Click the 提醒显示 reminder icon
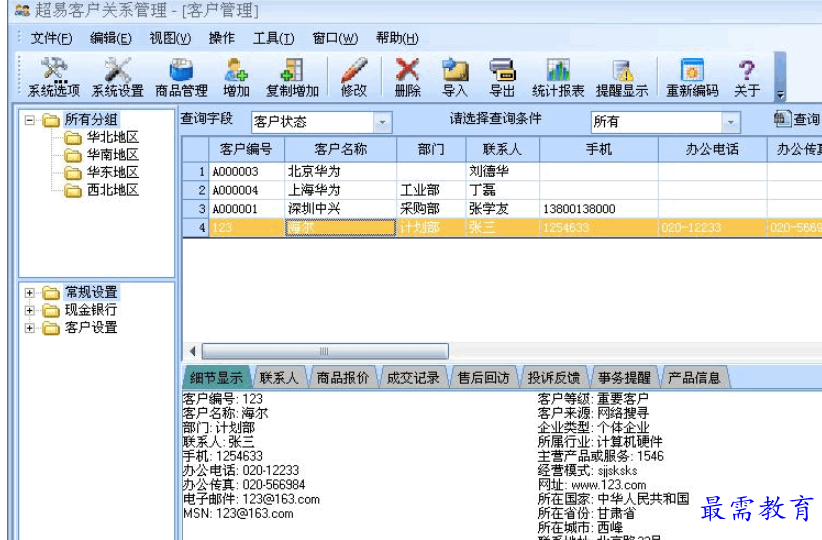 tap(622, 77)
